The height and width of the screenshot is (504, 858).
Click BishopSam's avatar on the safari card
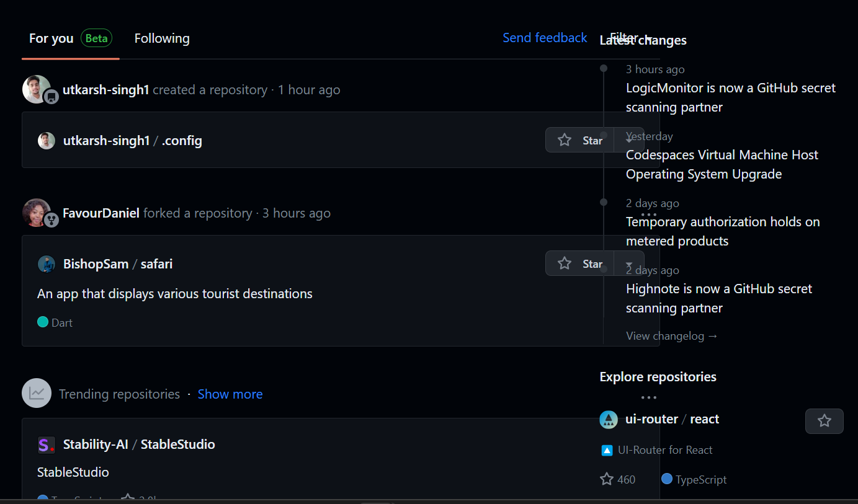pos(47,263)
